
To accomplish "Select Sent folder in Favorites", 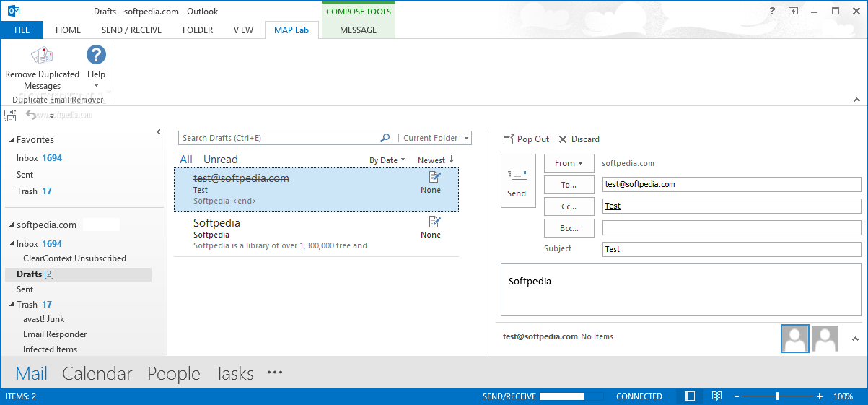I will (25, 175).
